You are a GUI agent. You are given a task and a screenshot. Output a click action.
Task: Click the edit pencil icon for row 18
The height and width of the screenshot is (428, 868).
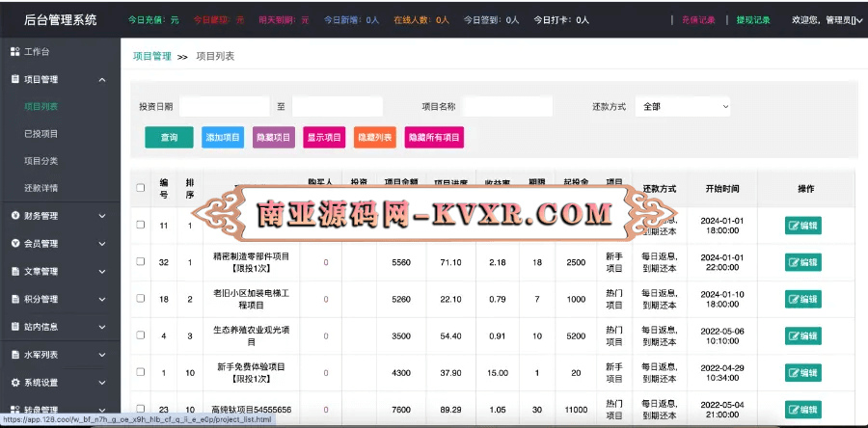[x=794, y=299]
